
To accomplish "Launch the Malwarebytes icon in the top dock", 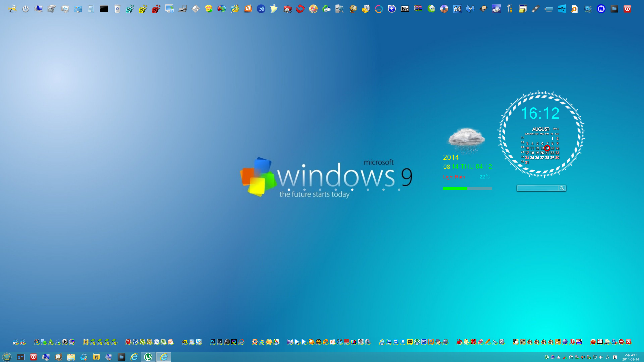I will pyautogui.click(x=470, y=9).
